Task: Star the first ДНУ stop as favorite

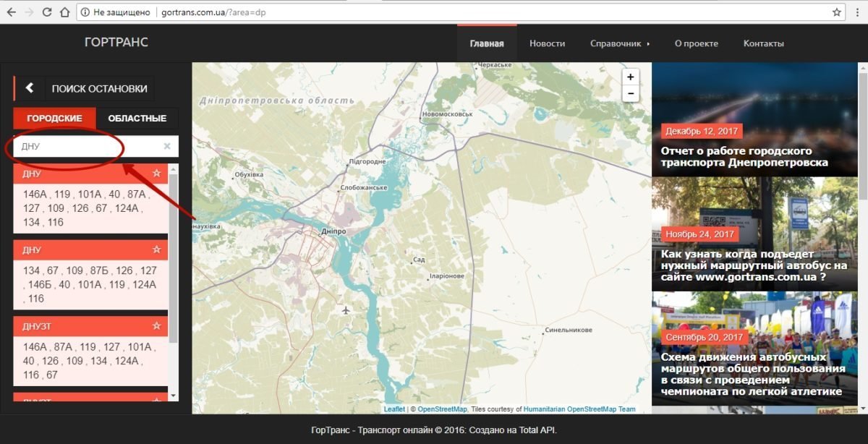Action: pos(156,174)
